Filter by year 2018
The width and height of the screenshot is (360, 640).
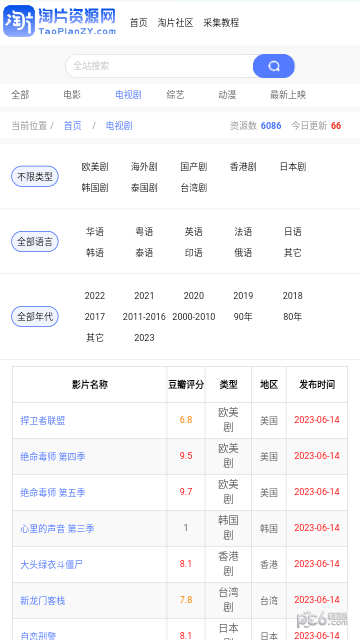(293, 296)
